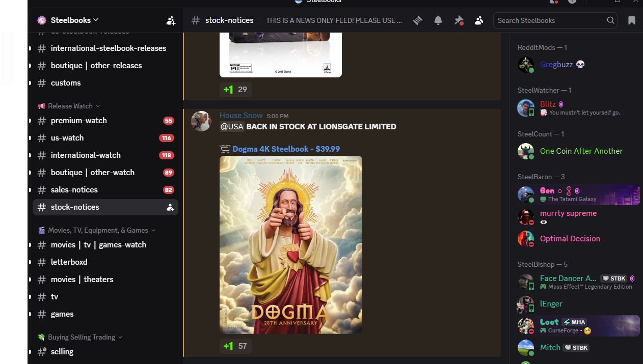Image resolution: width=643 pixels, height=364 pixels.
Task: Click One Coin After Another's avatar
Action: (x=526, y=151)
